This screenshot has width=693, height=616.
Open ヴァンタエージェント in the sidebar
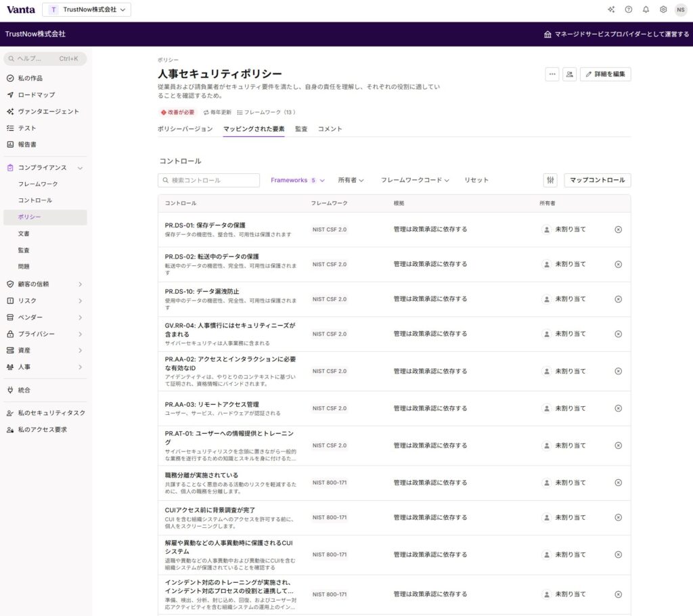point(48,112)
